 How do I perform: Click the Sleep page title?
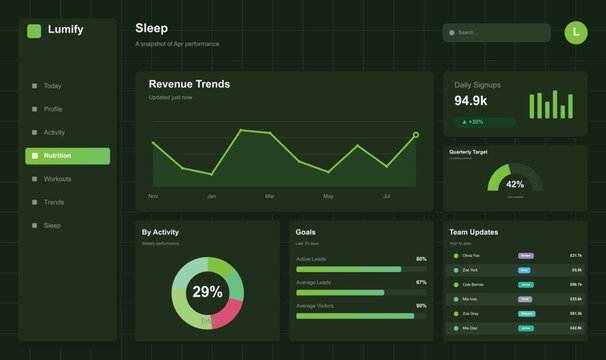point(152,28)
